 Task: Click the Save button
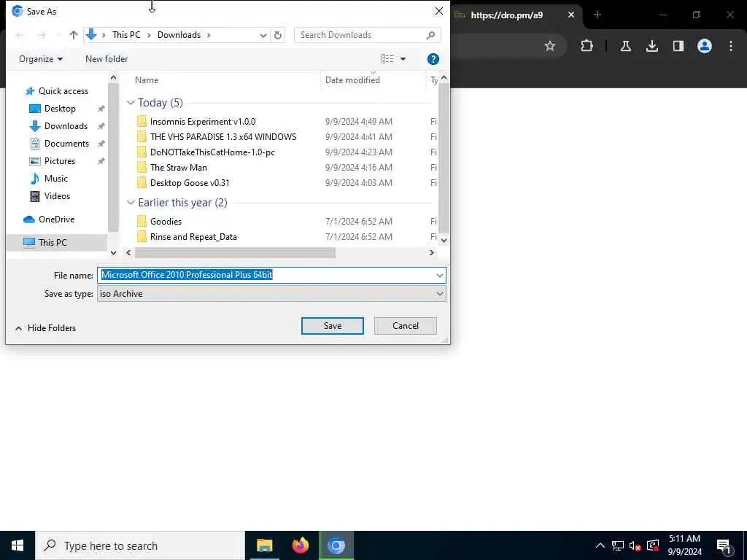pyautogui.click(x=333, y=326)
